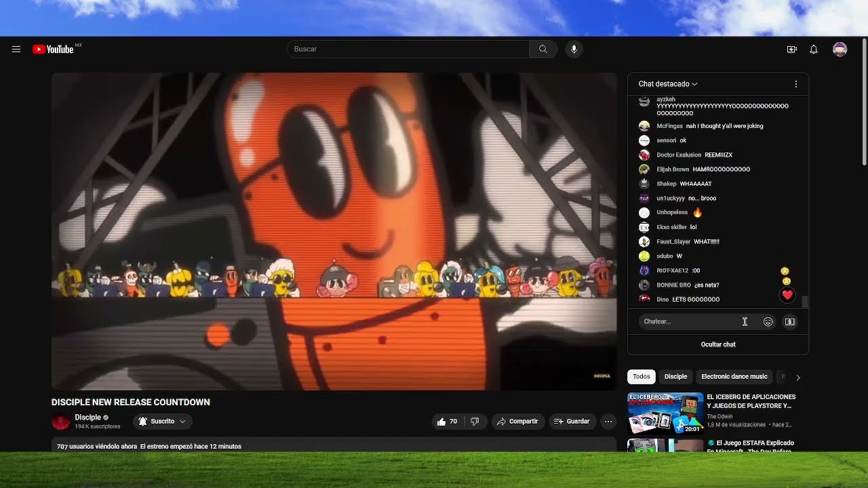Viewport: 868px width, 488px height.
Task: Click the Disciple channel avatar
Action: 61,422
